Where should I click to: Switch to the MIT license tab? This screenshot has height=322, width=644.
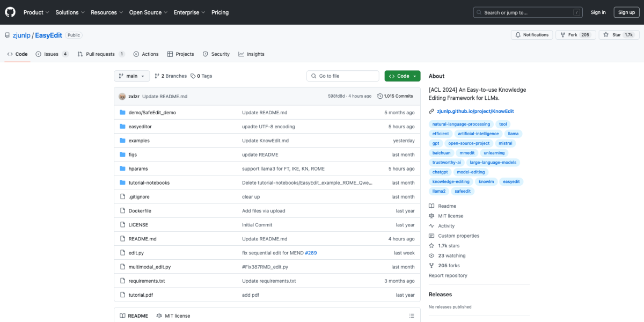tap(173, 316)
